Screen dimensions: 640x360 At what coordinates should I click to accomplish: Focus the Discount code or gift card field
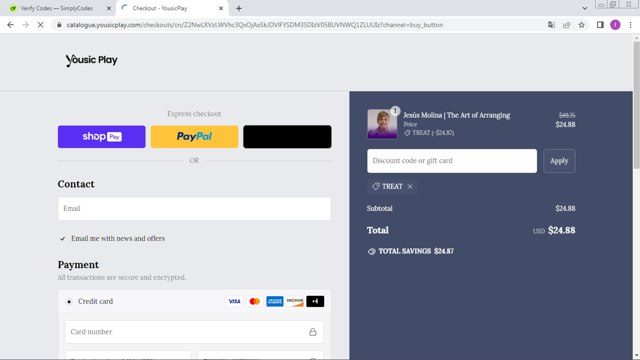point(452,161)
